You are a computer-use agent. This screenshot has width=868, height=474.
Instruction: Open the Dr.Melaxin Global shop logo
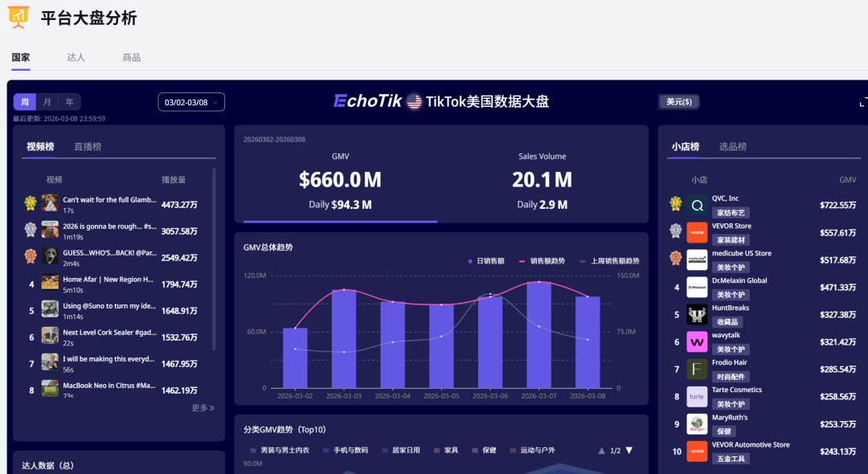[697, 287]
